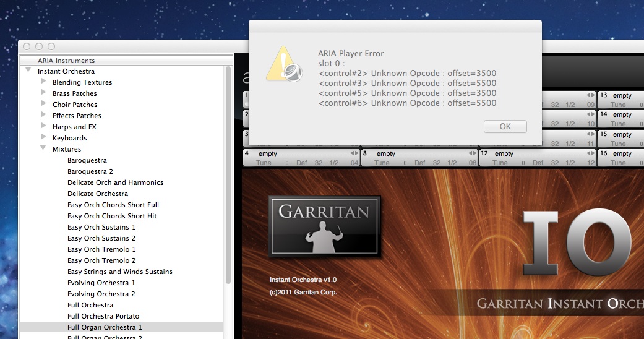Expand the Brass Patches folder
The height and width of the screenshot is (339, 644).
click(44, 93)
